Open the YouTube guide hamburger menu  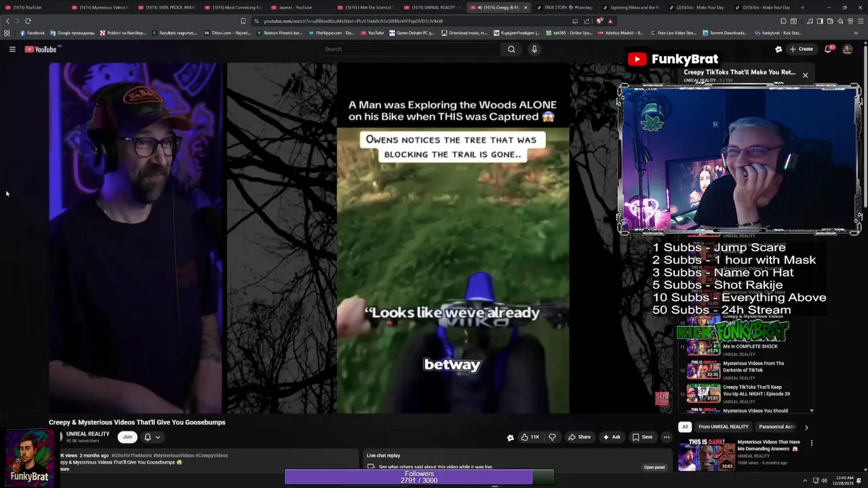click(x=12, y=49)
